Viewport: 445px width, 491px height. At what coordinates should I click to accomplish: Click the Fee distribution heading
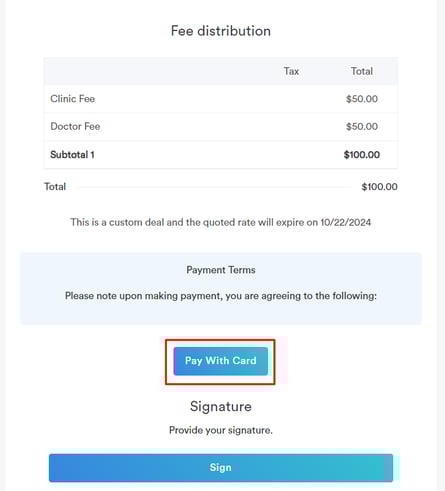click(221, 31)
